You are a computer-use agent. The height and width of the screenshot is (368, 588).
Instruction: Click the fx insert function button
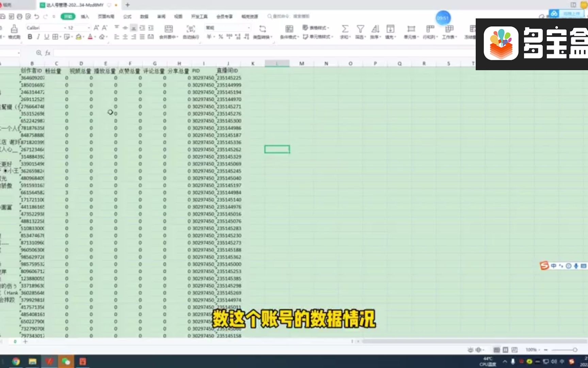click(48, 53)
